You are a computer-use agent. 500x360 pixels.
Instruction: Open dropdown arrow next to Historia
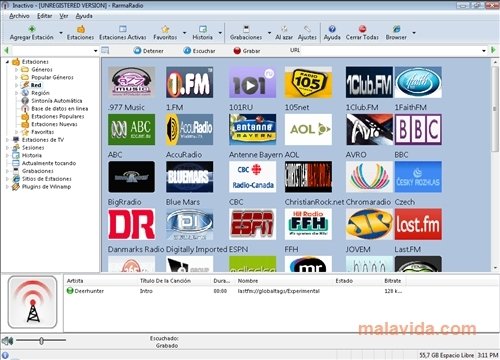[x=220, y=33]
